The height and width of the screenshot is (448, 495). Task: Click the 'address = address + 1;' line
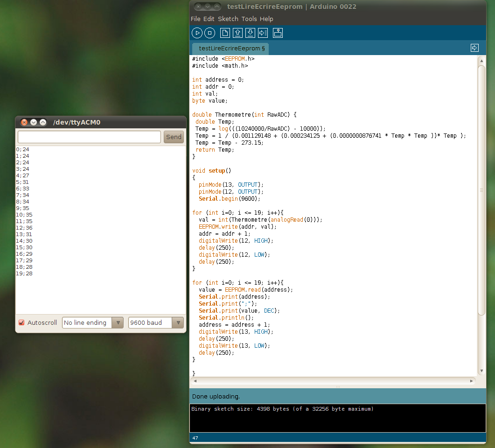coord(234,324)
